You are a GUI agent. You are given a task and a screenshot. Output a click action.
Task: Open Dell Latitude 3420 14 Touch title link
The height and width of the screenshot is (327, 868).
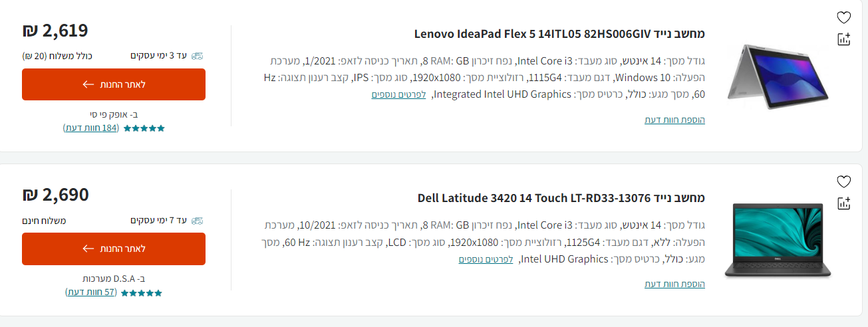click(561, 197)
